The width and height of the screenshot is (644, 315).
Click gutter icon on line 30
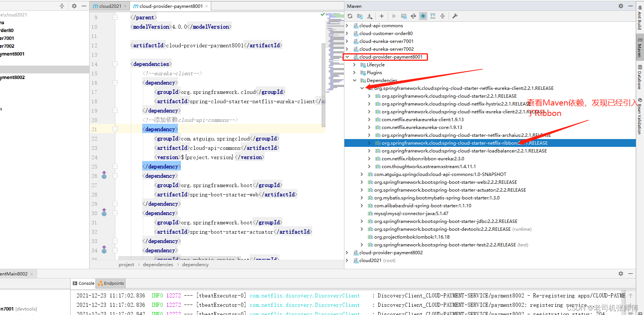coord(104,212)
